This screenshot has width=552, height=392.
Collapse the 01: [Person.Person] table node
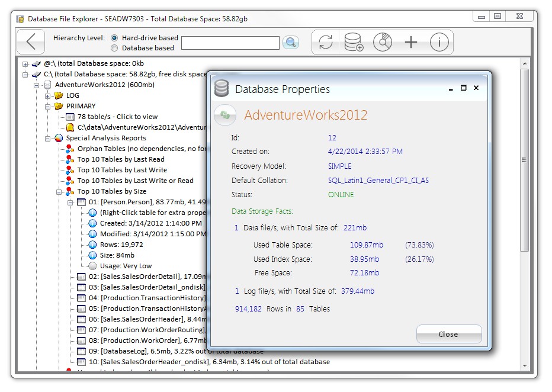click(x=70, y=203)
